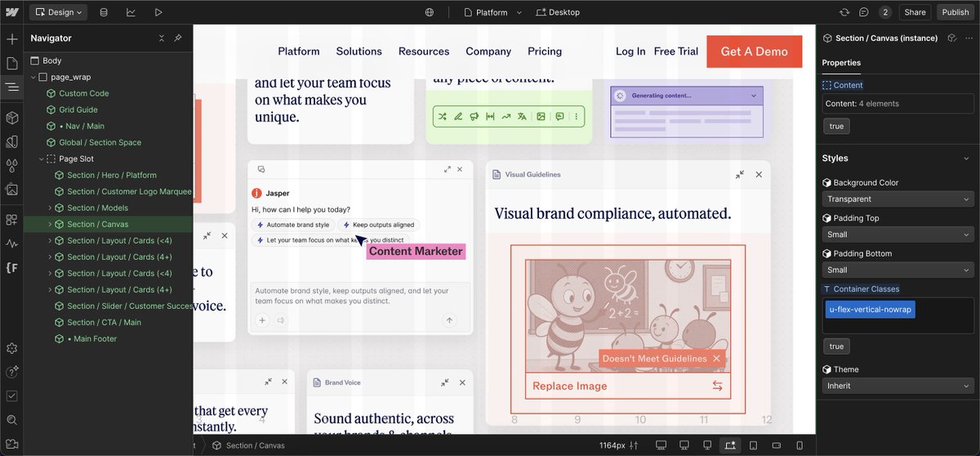The height and width of the screenshot is (456, 980).
Task: Toggle the true value under Content
Action: pyautogui.click(x=836, y=126)
